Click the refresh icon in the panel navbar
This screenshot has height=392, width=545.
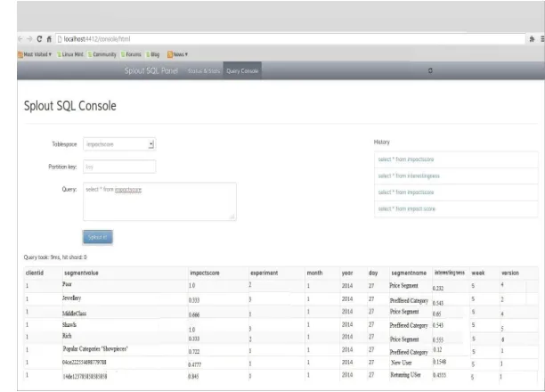click(430, 70)
